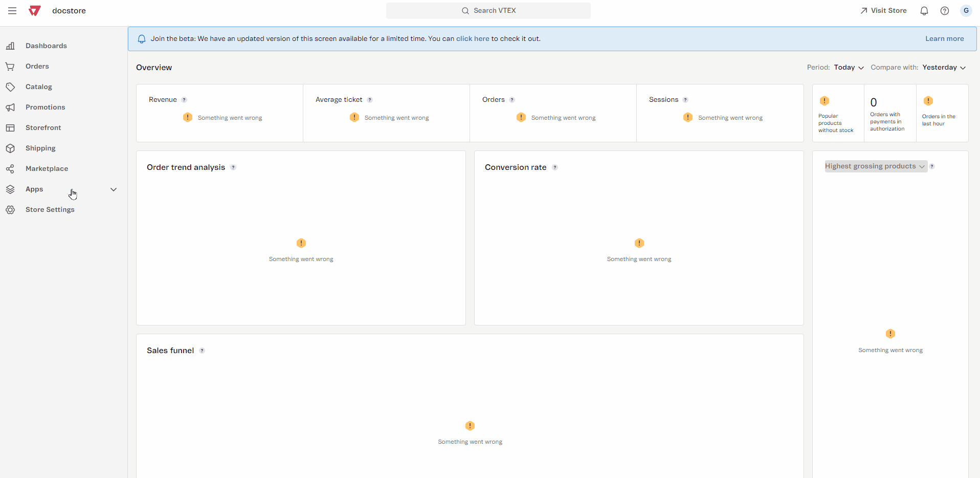Click the Conversion rate help icon
Image resolution: width=980 pixels, height=478 pixels.
click(555, 167)
